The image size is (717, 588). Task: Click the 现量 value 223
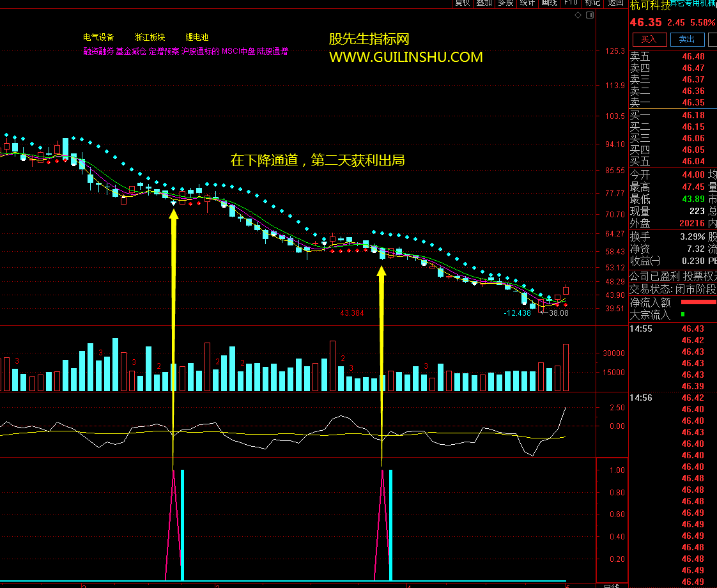(x=697, y=212)
